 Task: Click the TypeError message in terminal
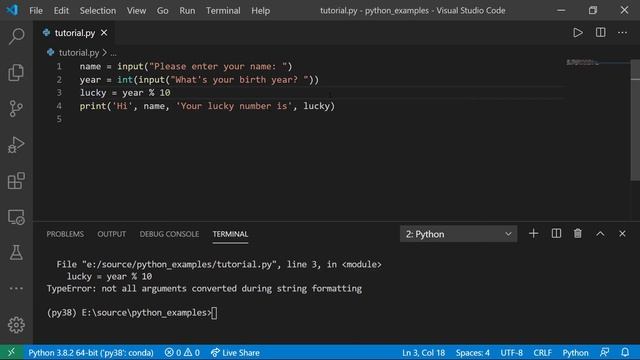pos(204,289)
